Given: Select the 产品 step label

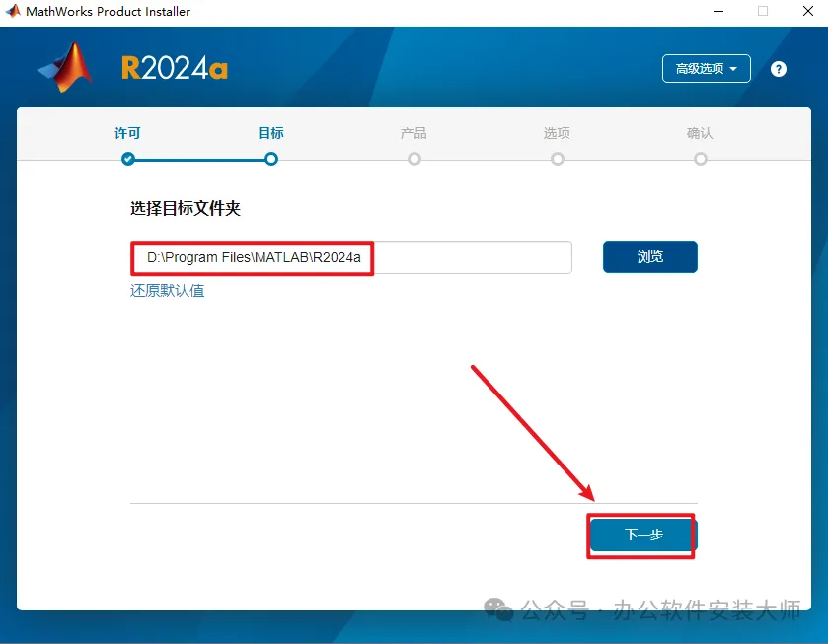Looking at the screenshot, I should [x=414, y=133].
